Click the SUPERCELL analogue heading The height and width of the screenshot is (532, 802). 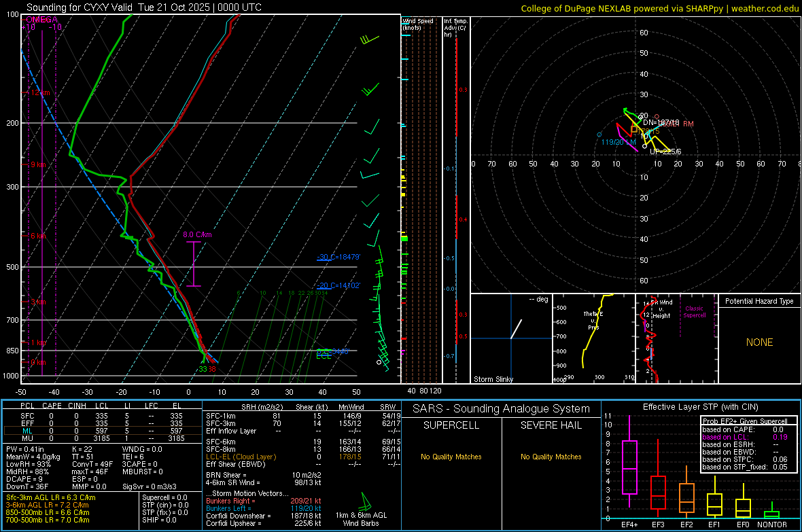pyautogui.click(x=451, y=425)
